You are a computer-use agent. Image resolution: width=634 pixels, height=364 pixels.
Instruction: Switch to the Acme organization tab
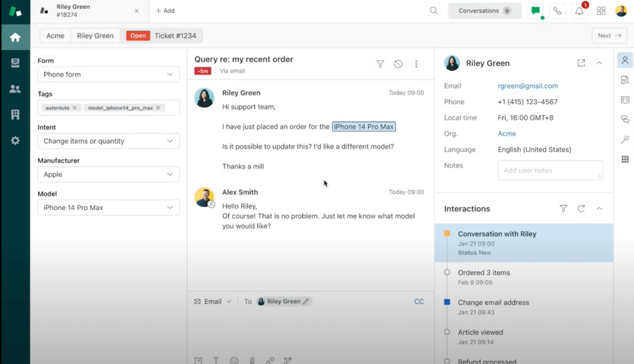coord(55,36)
